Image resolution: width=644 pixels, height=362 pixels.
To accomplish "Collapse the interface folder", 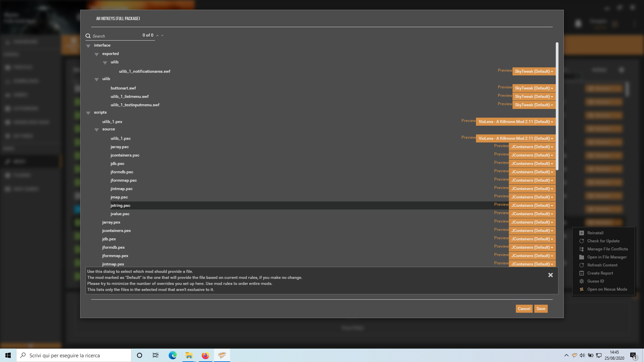I will pos(88,46).
